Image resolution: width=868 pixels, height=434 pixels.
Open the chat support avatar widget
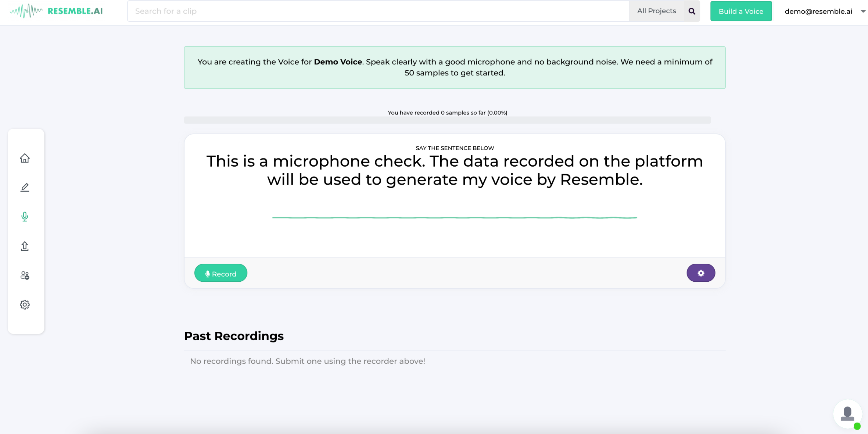[x=847, y=414]
